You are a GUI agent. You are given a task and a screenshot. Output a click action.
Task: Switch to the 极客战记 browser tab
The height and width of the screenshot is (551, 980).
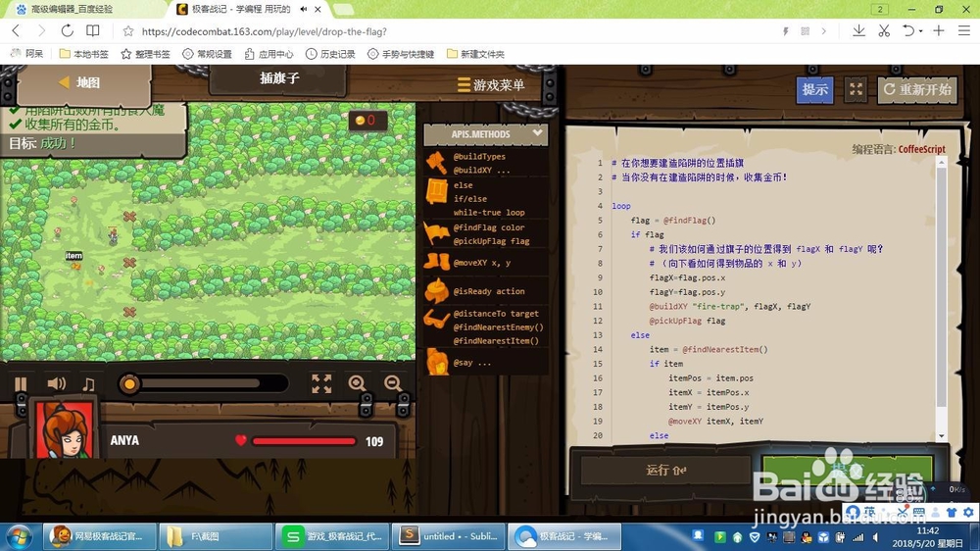click(241, 9)
